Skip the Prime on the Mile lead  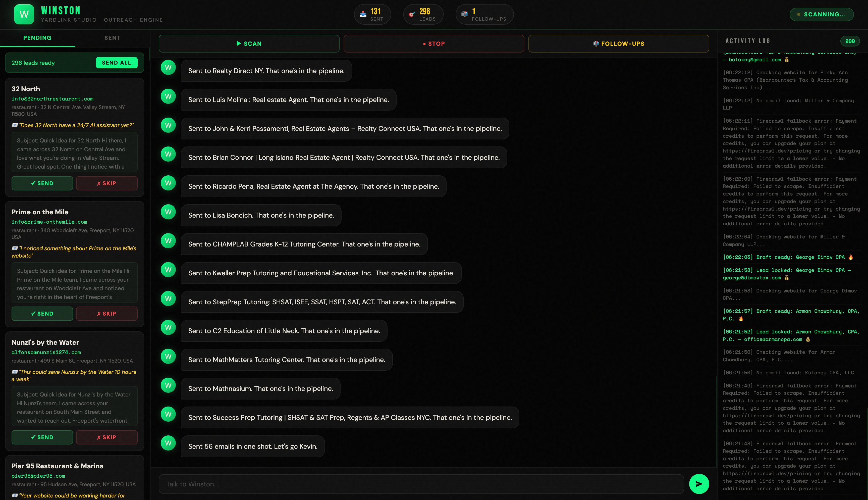point(107,314)
